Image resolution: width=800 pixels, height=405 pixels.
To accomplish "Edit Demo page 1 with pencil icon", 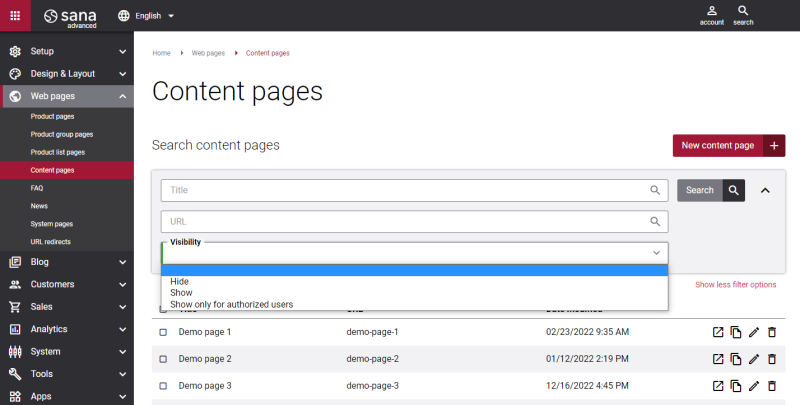I will click(x=754, y=332).
